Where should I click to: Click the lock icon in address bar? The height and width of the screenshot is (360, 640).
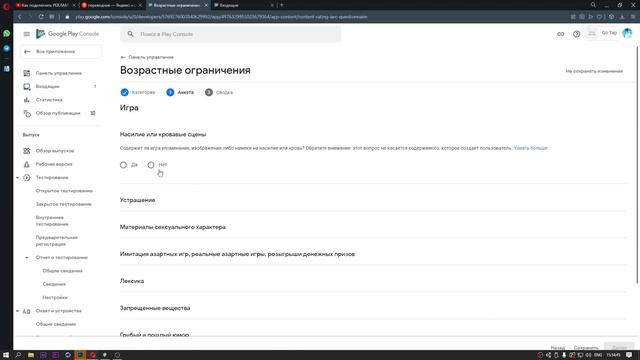(x=67, y=17)
